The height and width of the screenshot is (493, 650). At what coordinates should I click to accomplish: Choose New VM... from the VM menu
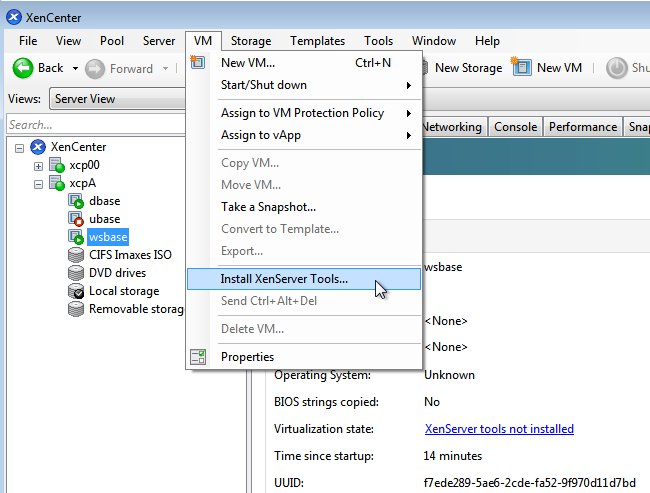304,63
